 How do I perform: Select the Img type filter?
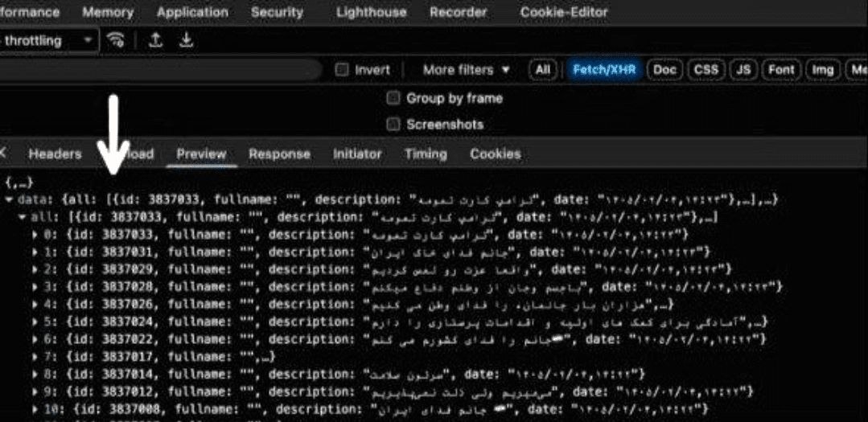coord(822,70)
